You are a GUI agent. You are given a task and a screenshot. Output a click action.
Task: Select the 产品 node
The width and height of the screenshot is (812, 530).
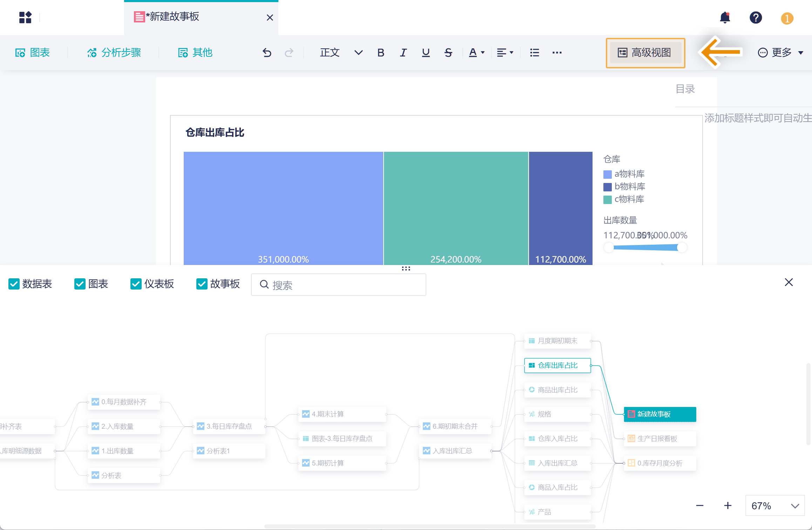click(x=557, y=512)
